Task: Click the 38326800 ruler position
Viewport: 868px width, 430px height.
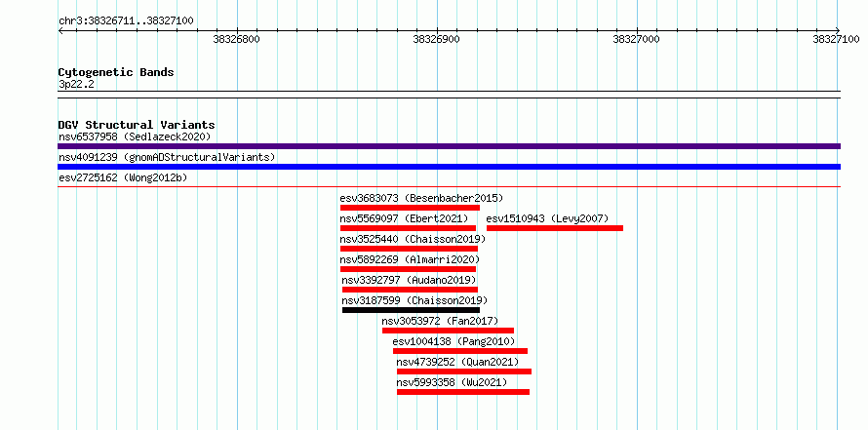Action: point(236,39)
